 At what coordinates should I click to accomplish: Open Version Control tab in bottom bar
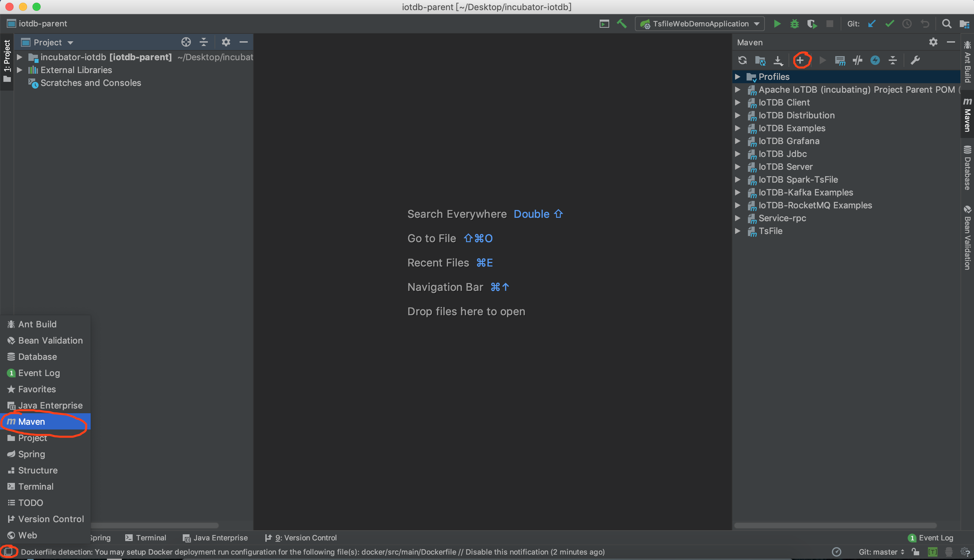[x=301, y=538]
